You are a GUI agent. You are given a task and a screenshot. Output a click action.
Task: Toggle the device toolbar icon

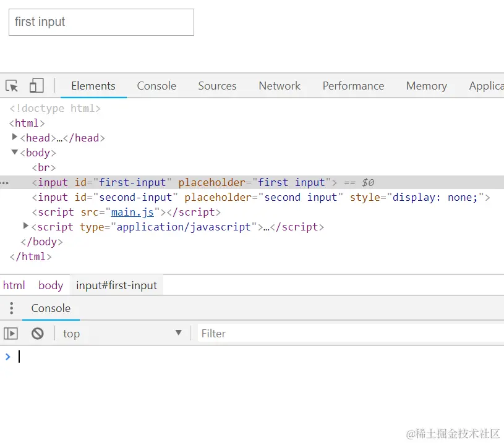36,86
